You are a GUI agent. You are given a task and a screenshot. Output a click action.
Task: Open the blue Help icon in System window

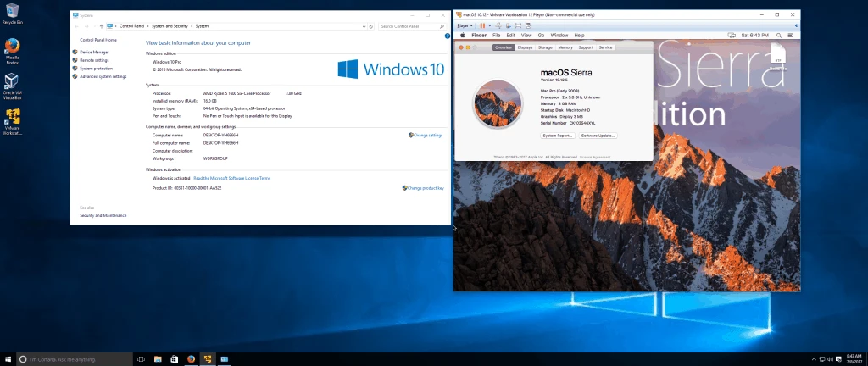(x=448, y=36)
